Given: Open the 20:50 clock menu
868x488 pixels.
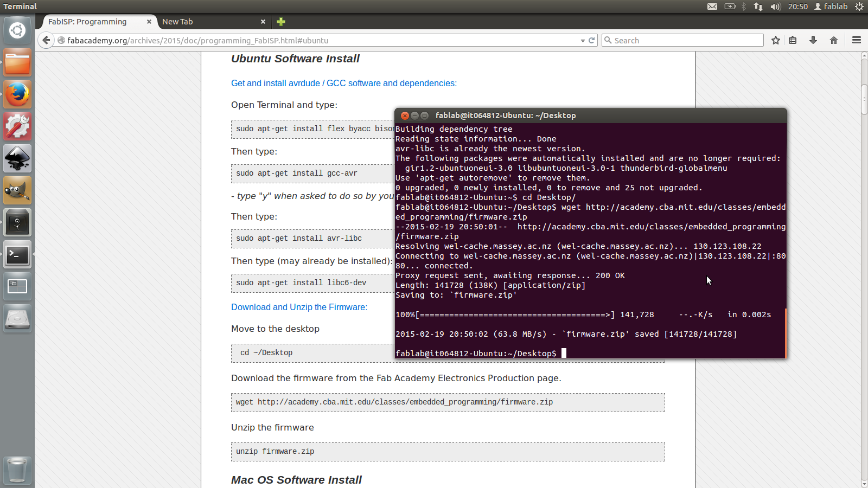Looking at the screenshot, I should point(798,7).
